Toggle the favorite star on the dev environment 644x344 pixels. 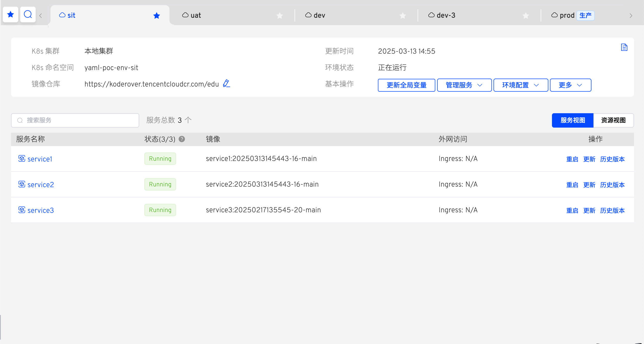coord(403,16)
